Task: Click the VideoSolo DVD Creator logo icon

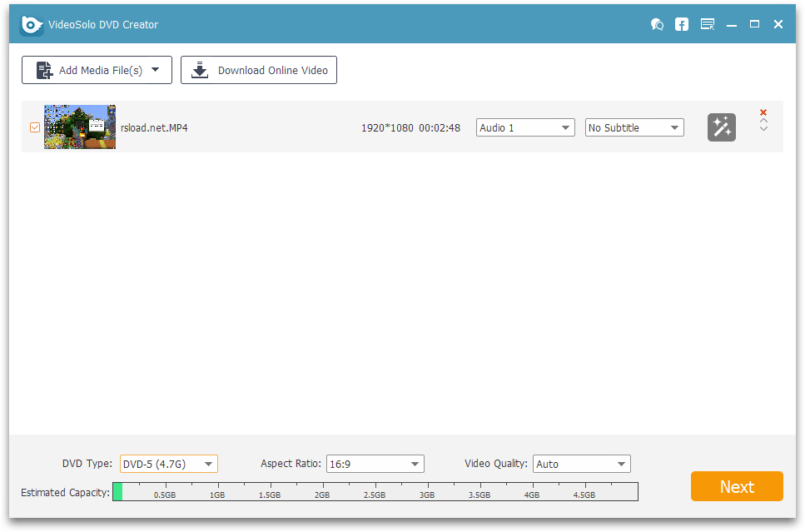Action: (32, 25)
